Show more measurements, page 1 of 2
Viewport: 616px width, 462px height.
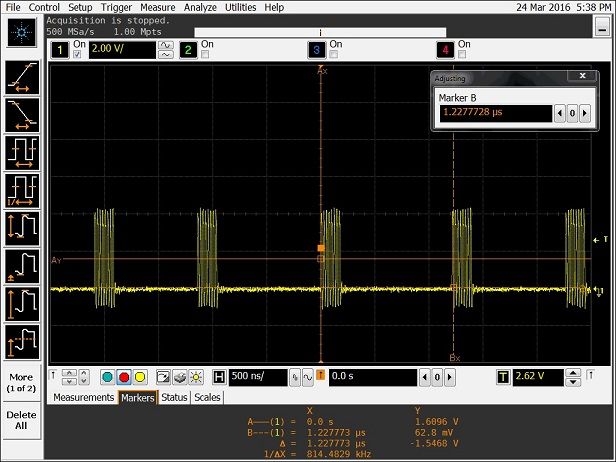22,383
